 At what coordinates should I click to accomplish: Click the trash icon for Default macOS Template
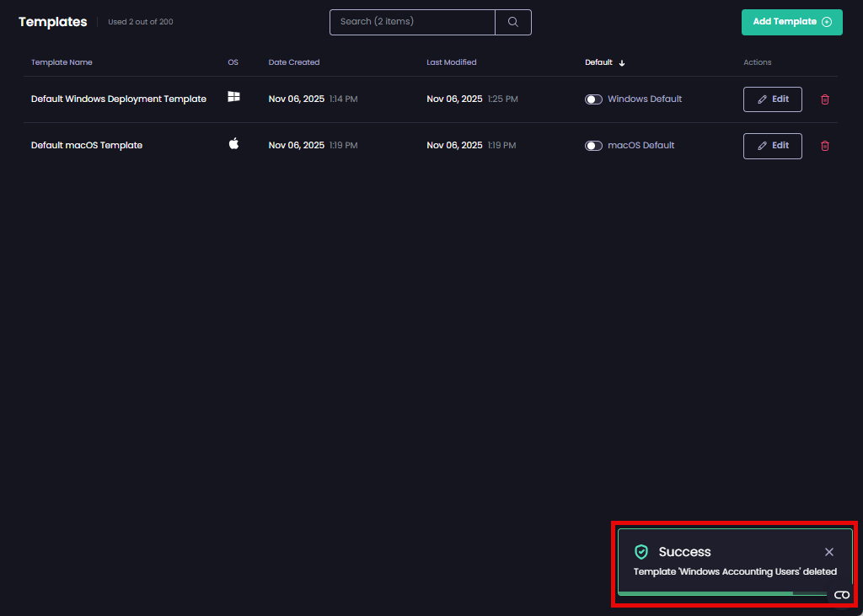click(824, 145)
